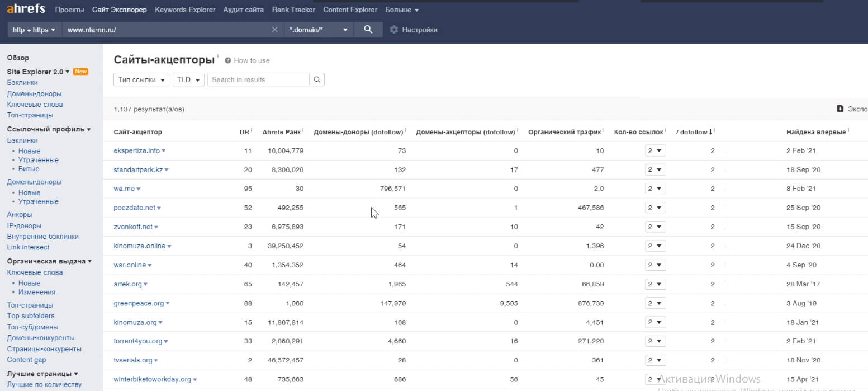Expand the arrow next to poezdato.net
This screenshot has height=391, width=868.
click(159, 208)
